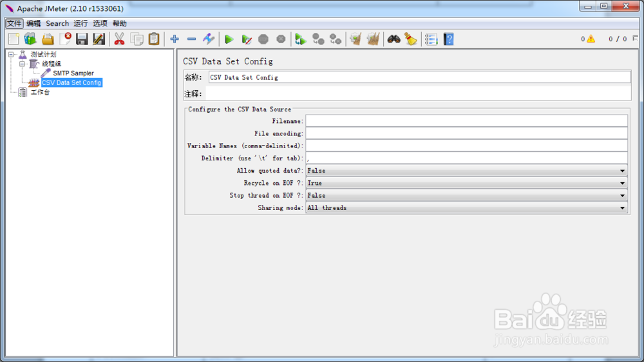The image size is (644, 362).
Task: Open the Templates icon in toolbar
Action: [x=30, y=39]
